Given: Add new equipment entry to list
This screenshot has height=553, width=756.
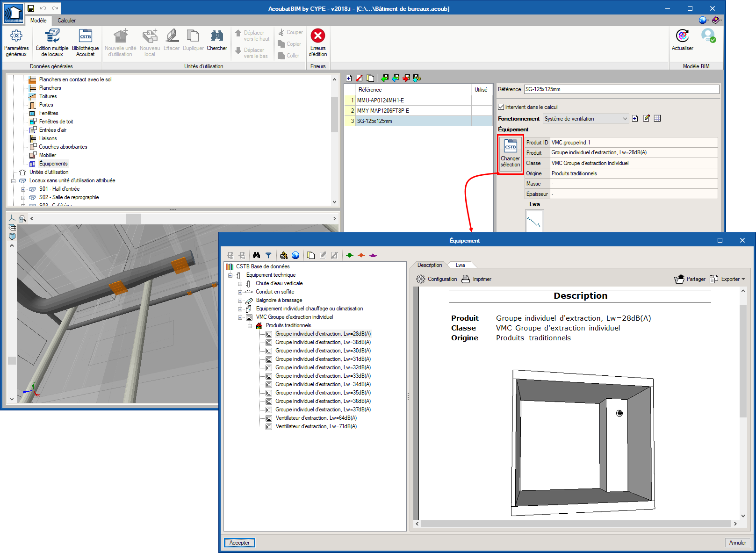Looking at the screenshot, I should (x=349, y=78).
